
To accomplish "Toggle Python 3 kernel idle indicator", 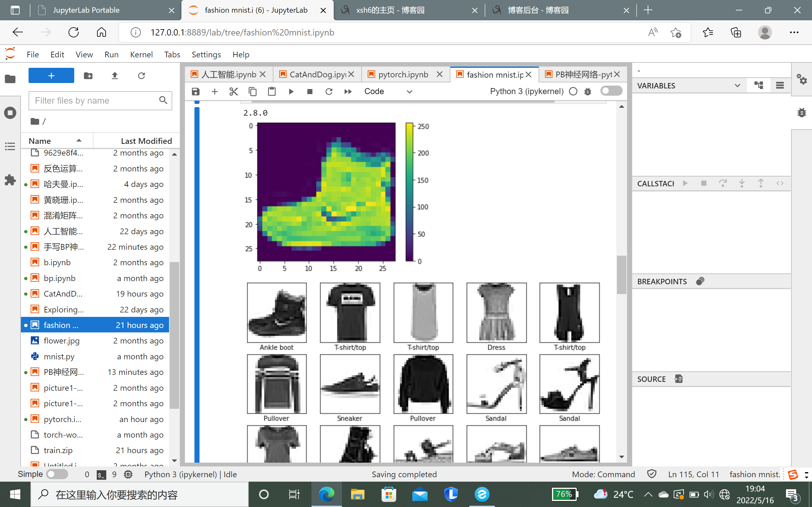I will (573, 91).
